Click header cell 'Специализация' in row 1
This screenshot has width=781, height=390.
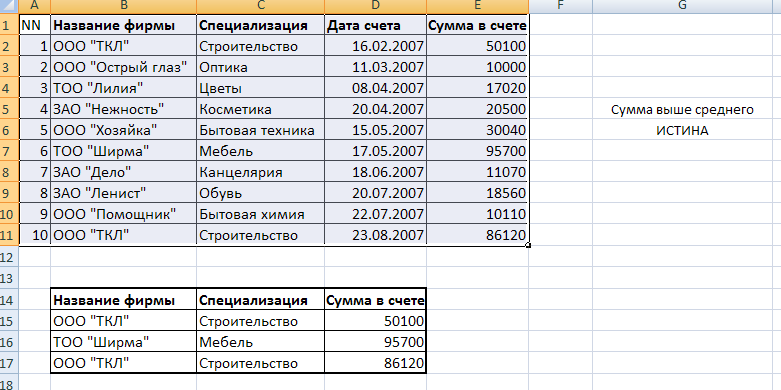260,25
